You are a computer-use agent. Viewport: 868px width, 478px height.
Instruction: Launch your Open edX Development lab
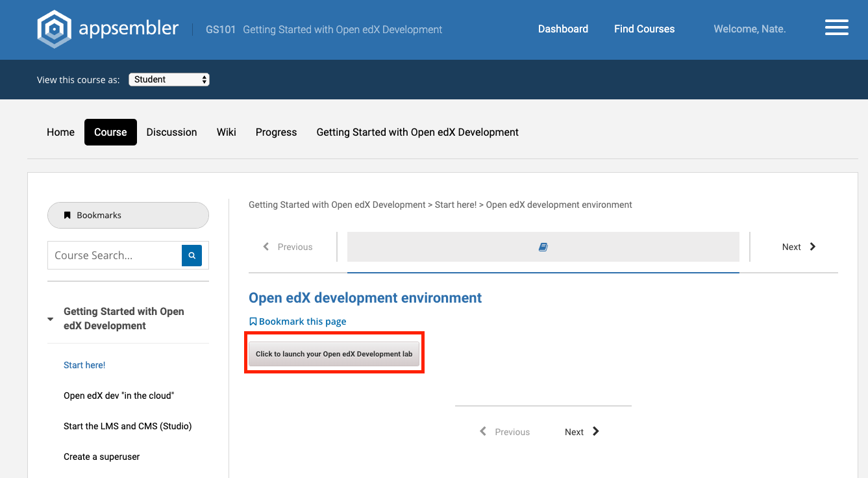click(x=334, y=354)
